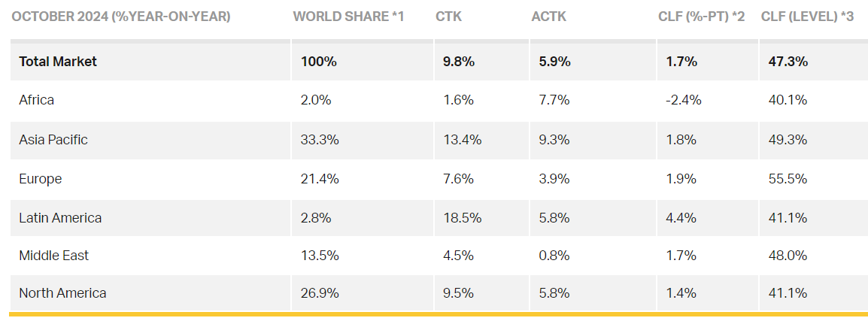Select the Latin America row label

60,217
